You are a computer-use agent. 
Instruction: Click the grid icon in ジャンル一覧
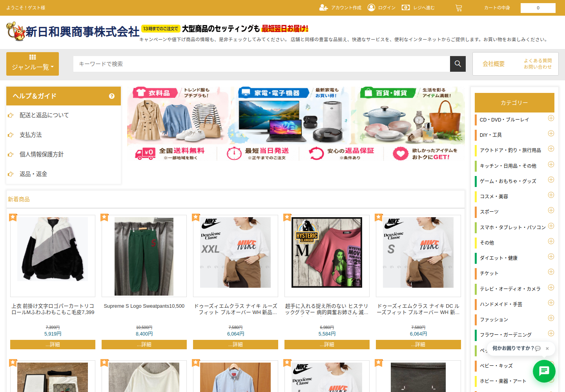coord(33,57)
